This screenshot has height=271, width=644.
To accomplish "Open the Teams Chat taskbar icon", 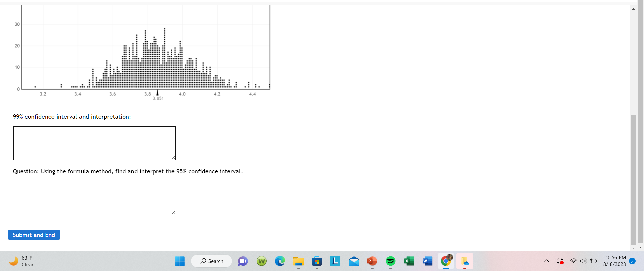I will pos(243,261).
